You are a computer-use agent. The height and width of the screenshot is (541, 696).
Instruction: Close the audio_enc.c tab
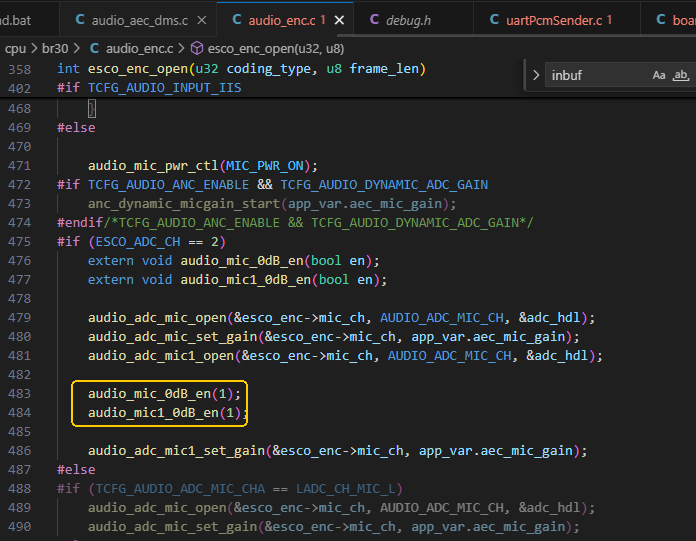pyautogui.click(x=339, y=20)
